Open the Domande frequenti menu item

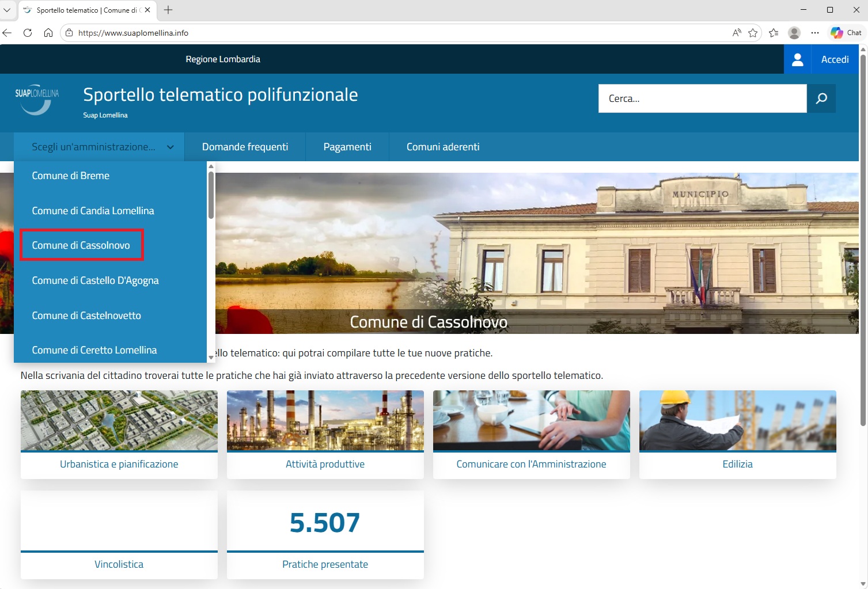[x=245, y=147]
